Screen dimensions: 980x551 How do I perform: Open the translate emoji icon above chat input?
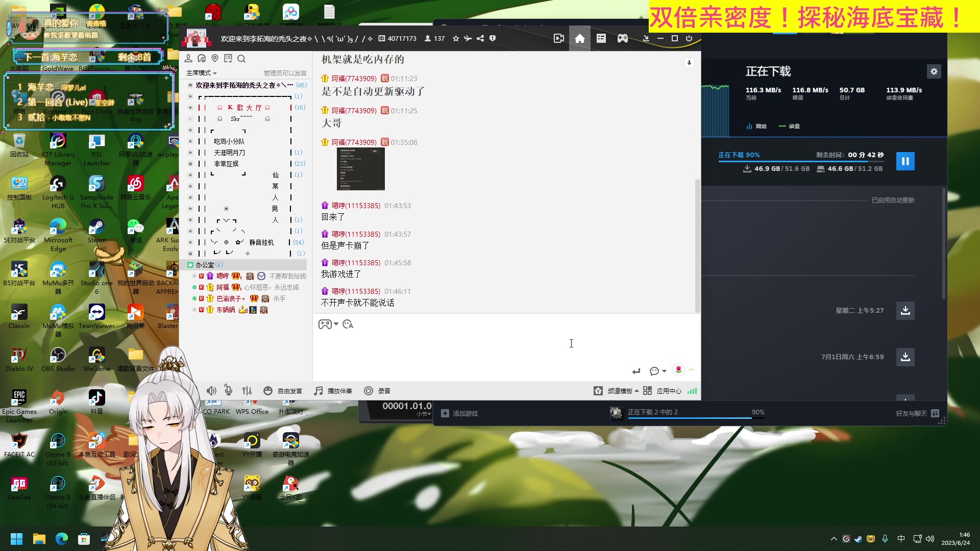click(x=348, y=324)
